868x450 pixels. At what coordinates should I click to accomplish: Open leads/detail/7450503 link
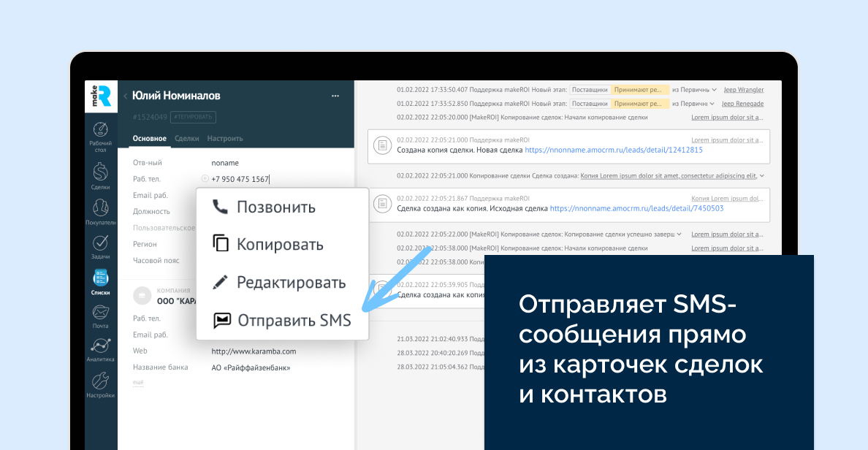click(636, 209)
